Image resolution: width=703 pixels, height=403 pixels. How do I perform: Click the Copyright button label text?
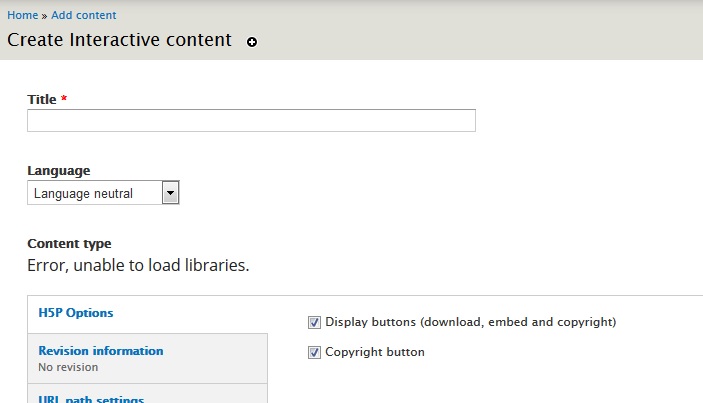click(375, 352)
